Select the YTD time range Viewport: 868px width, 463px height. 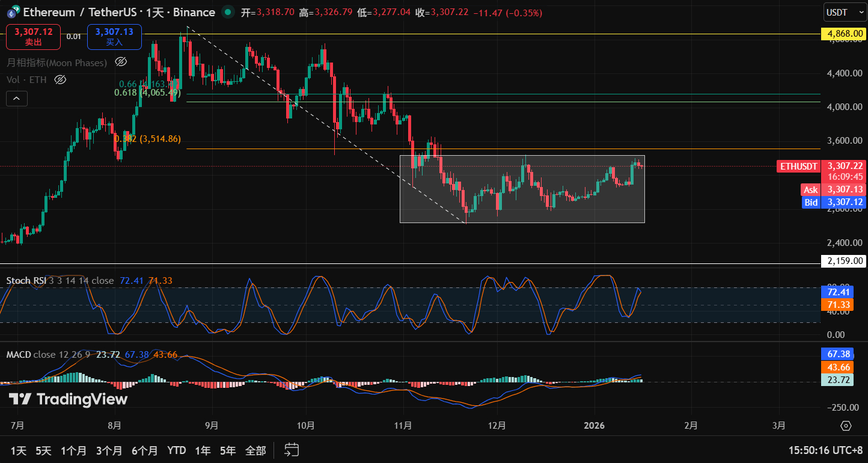[x=177, y=450]
